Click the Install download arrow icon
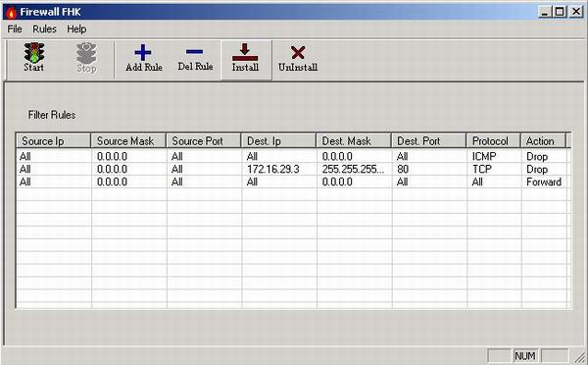This screenshot has height=365, width=588. [x=245, y=52]
